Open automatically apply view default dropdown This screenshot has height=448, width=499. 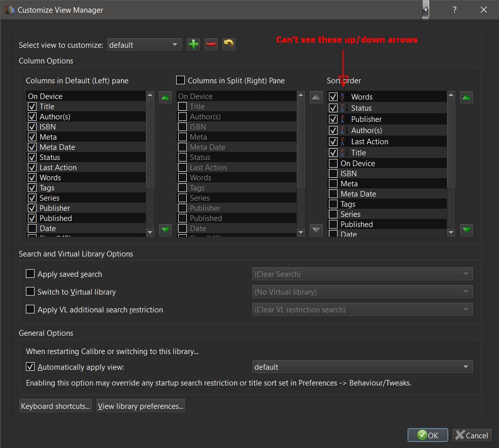click(362, 367)
